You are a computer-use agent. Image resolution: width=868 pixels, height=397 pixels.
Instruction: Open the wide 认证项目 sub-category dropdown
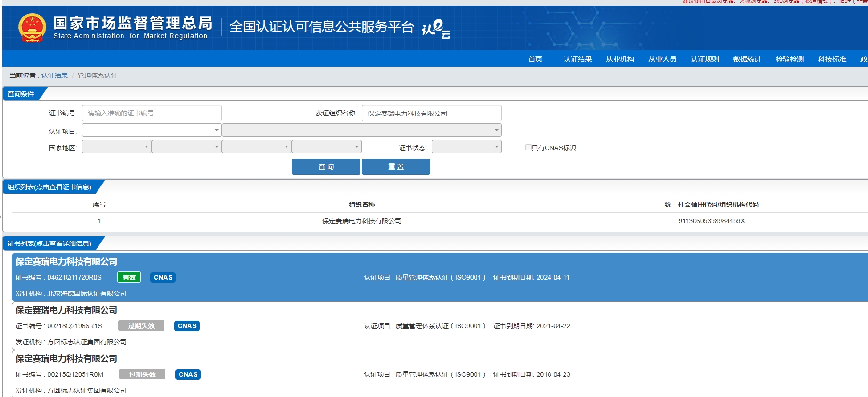(361, 130)
